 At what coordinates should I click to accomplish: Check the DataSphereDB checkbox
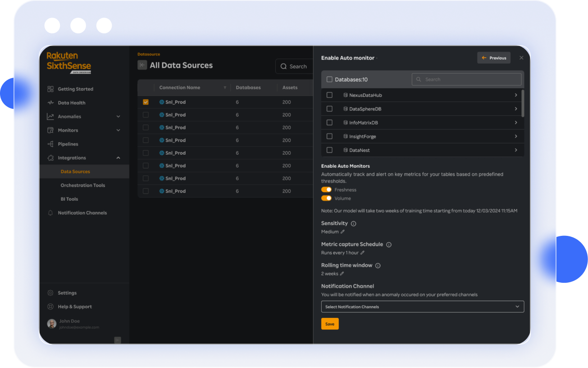329,109
